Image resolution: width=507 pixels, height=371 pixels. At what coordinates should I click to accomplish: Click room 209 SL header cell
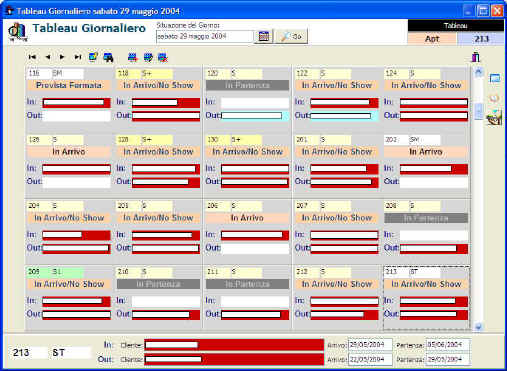(55, 272)
